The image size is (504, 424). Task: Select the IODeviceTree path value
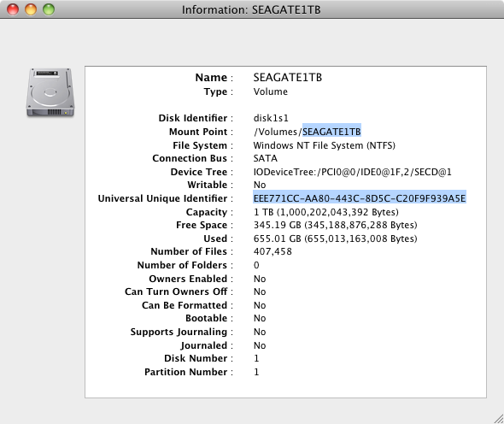[353, 172]
